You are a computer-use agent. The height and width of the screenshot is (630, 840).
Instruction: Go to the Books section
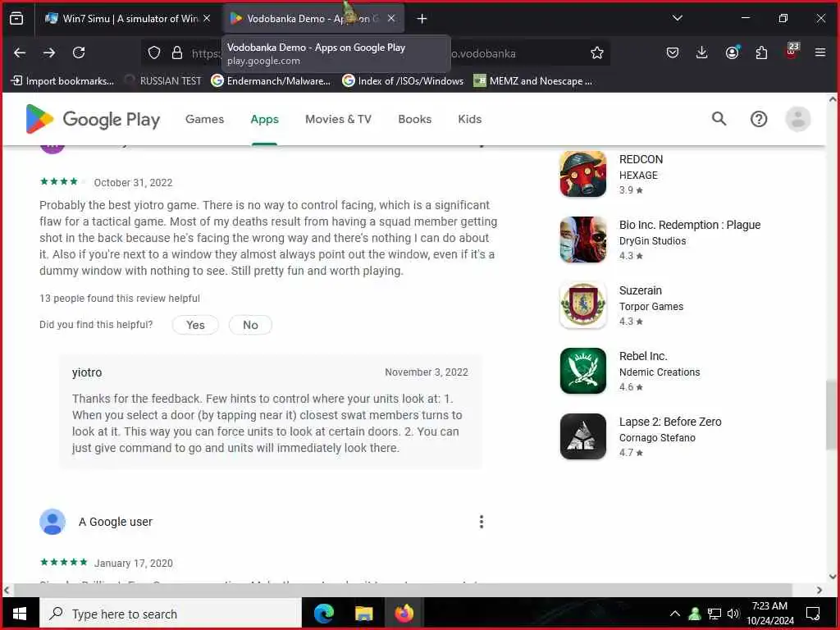pyautogui.click(x=414, y=119)
